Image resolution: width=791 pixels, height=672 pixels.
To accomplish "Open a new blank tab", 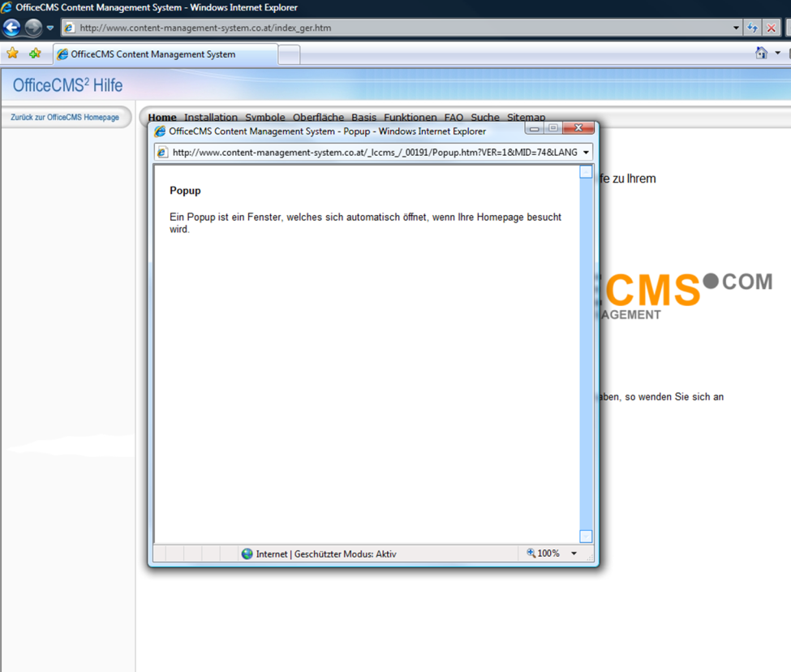I will coord(289,54).
